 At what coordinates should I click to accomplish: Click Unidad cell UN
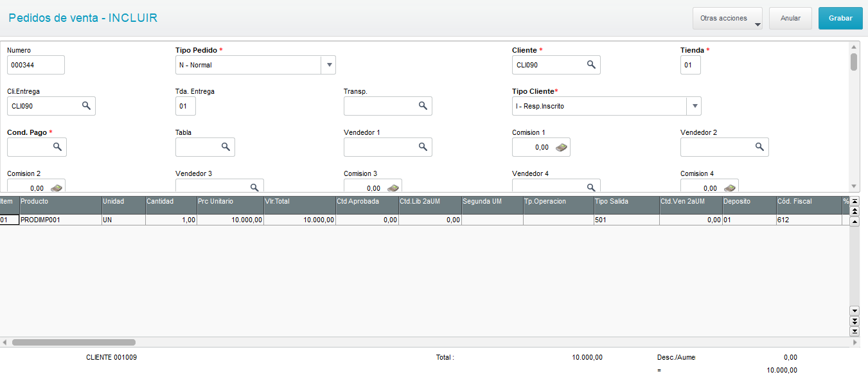click(x=123, y=220)
